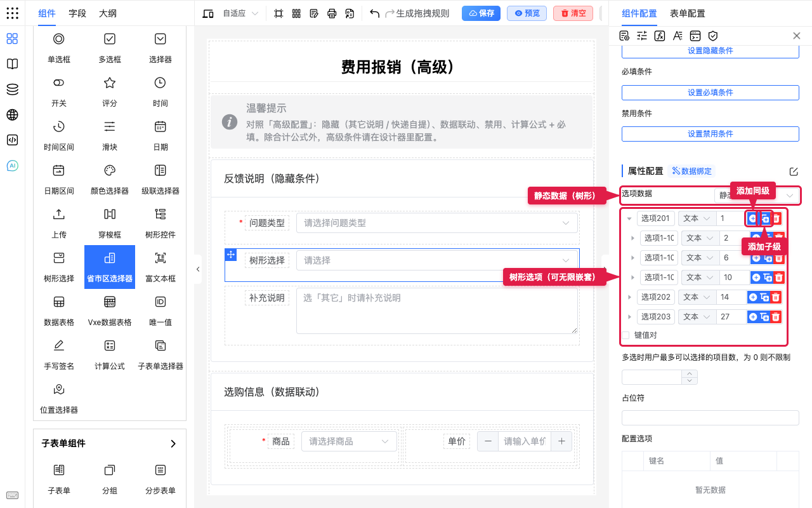This screenshot has width=812, height=508.
Task: Click the print icon in toolbar
Action: point(332,13)
